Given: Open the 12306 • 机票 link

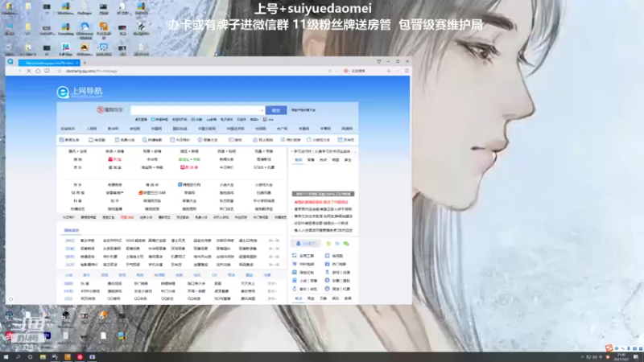Looking at the screenshot, I should click(264, 167).
